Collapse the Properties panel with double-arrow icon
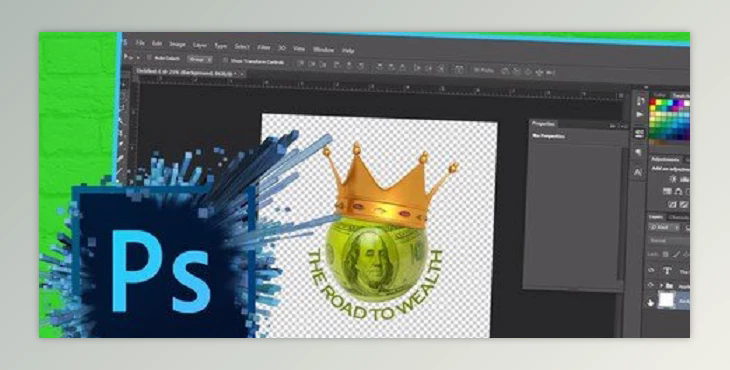This screenshot has height=370, width=730. [x=613, y=126]
